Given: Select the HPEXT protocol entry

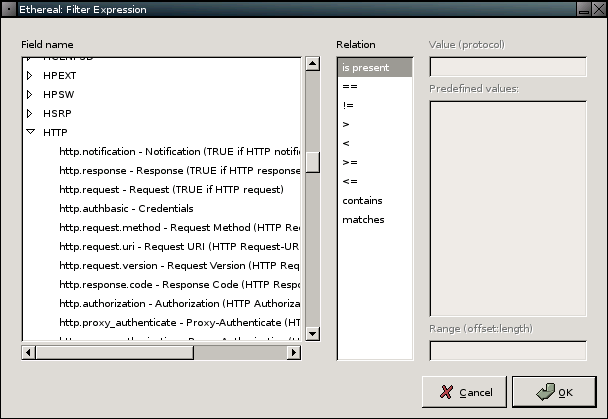Looking at the screenshot, I should pos(59,76).
